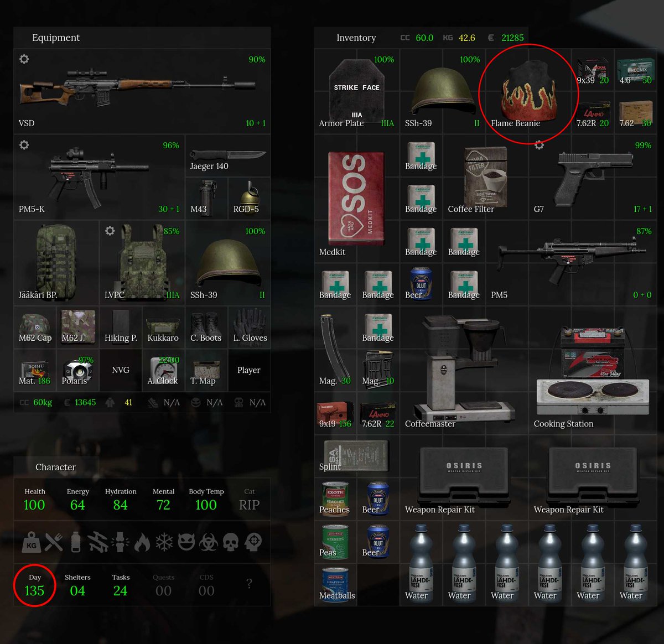664x644 pixels.
Task: Select the SSh-39 helmet in Inventory
Action: [443, 91]
